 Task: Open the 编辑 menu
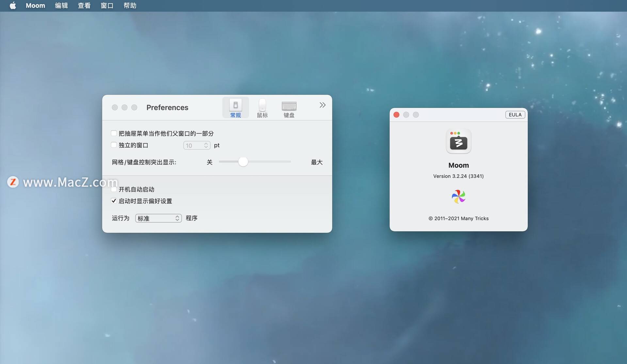61,6
